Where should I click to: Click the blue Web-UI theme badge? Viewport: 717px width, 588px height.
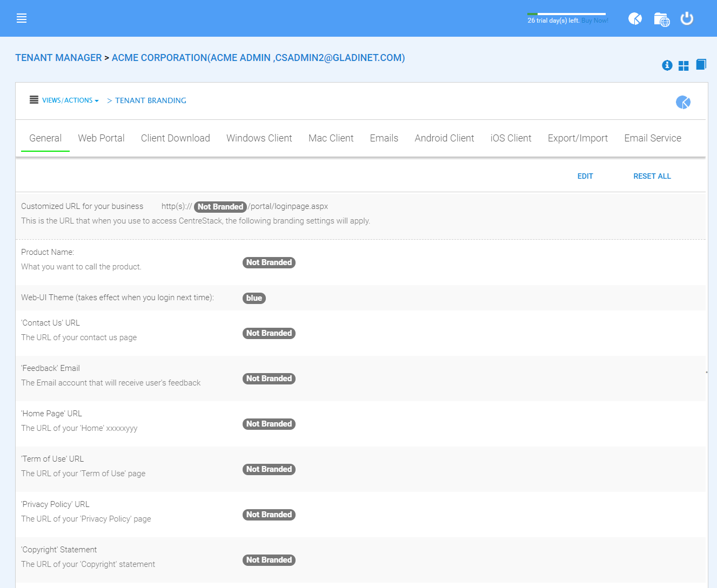pos(254,298)
